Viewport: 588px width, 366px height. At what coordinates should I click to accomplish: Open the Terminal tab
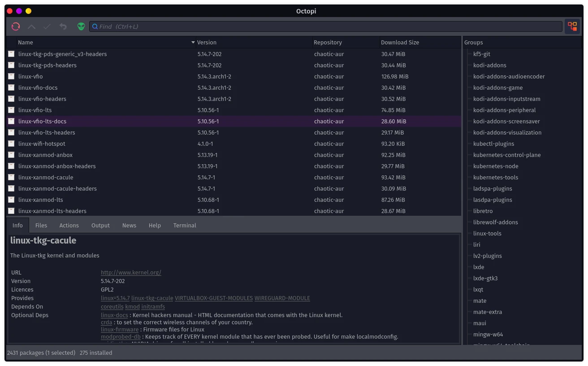pos(185,226)
